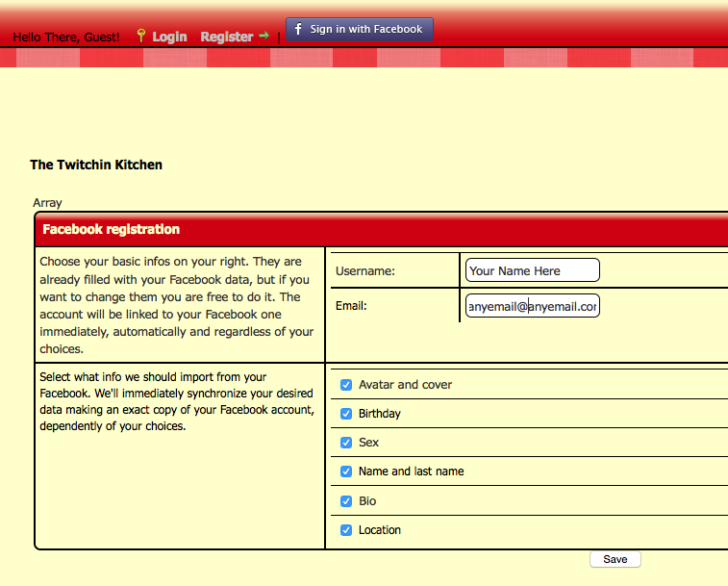Click the Email: field label
The height and width of the screenshot is (586, 728).
pyautogui.click(x=352, y=306)
